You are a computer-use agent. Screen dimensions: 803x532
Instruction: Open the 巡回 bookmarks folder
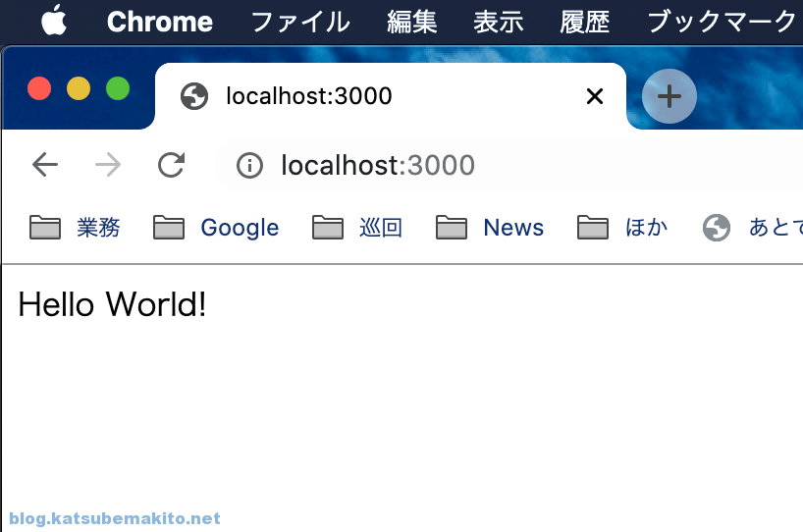357,228
